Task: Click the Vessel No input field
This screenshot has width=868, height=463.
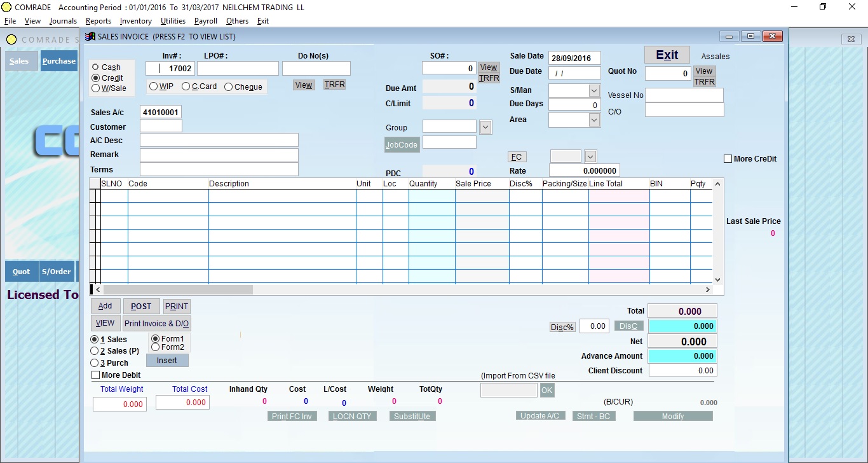Action: point(684,95)
